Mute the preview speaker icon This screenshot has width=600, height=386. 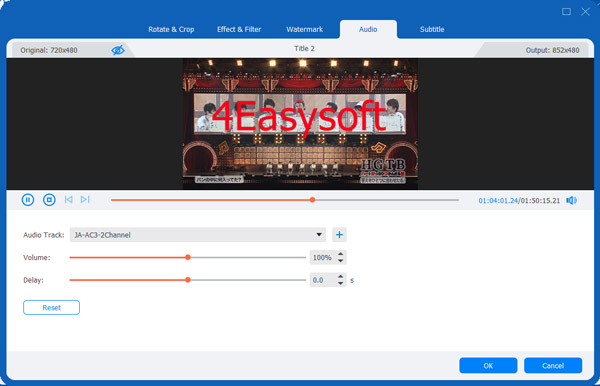[x=571, y=200]
